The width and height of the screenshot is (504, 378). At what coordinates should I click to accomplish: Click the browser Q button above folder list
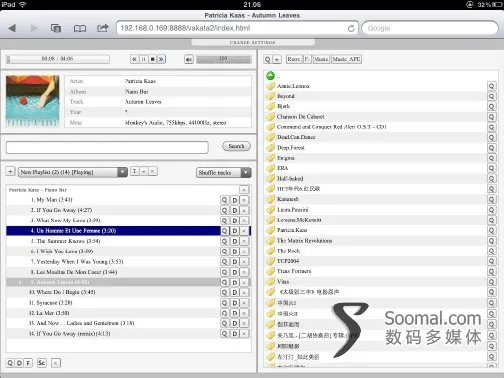(x=267, y=59)
